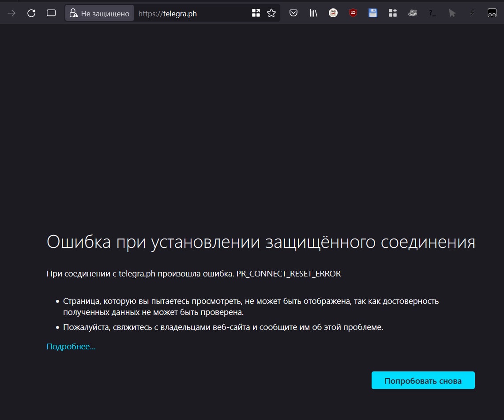504x420 pixels.
Task: Click the squares-with-plus extension icon
Action: coord(392,13)
